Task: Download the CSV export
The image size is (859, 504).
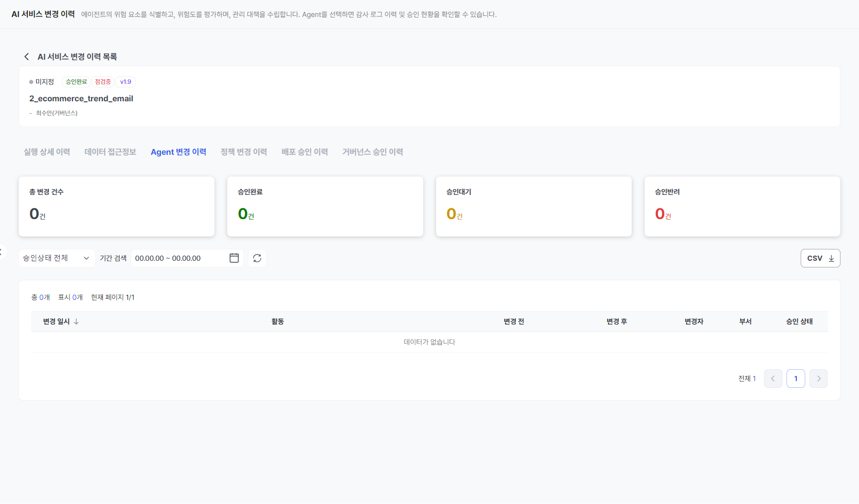Action: [820, 258]
